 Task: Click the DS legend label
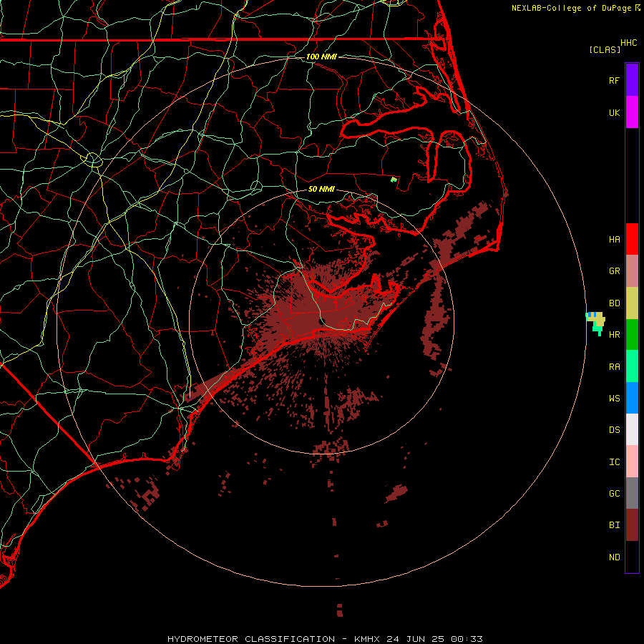614,430
